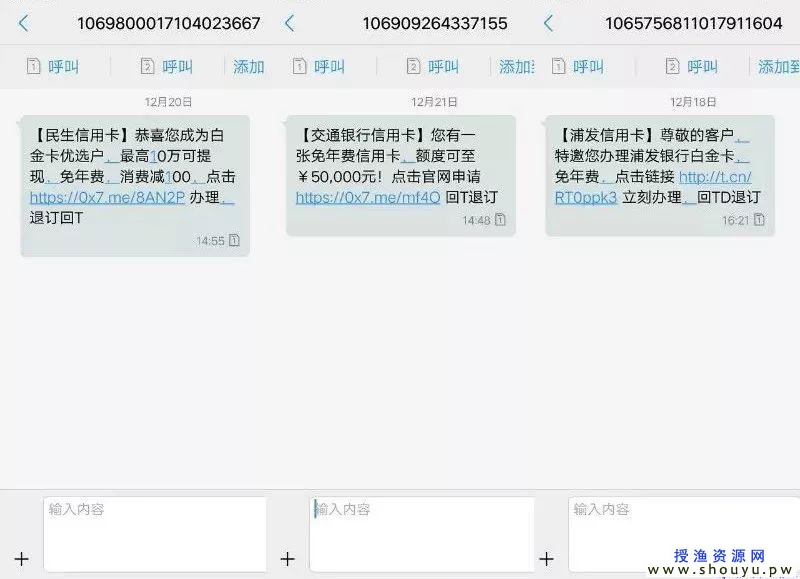Open the RT0ppk3 link continuation
800x579 pixels.
tap(586, 197)
